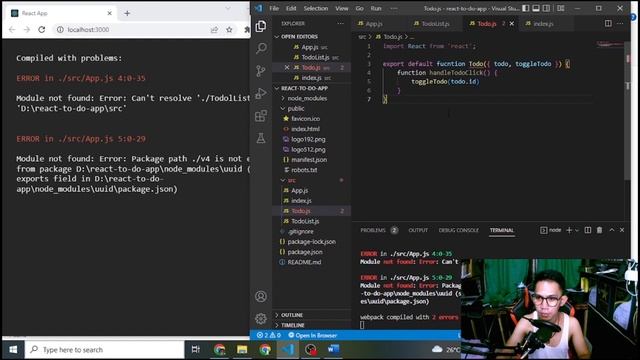
Task: Open the Go menu
Action: pos(359,8)
